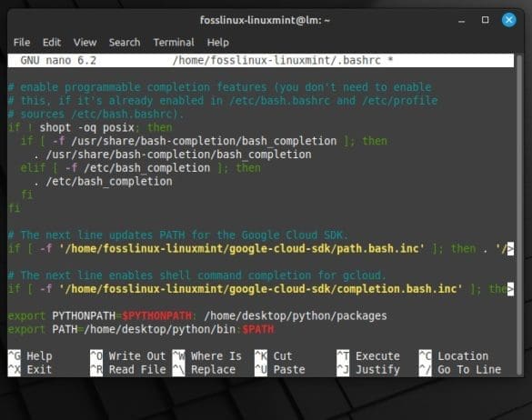532x420 pixels.
Task: Open the Terminal menu
Action: tap(174, 43)
